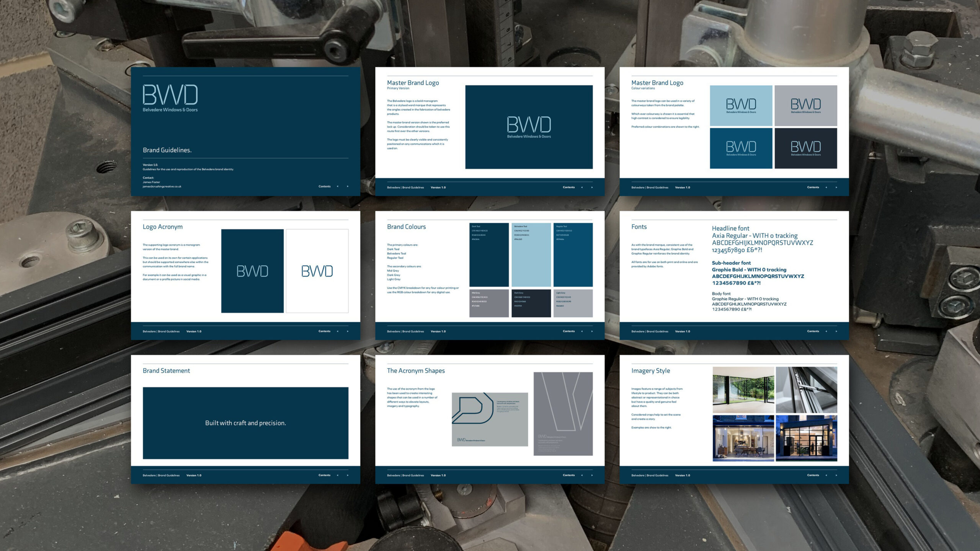Click the BWD logo on the cover slide

[170, 98]
